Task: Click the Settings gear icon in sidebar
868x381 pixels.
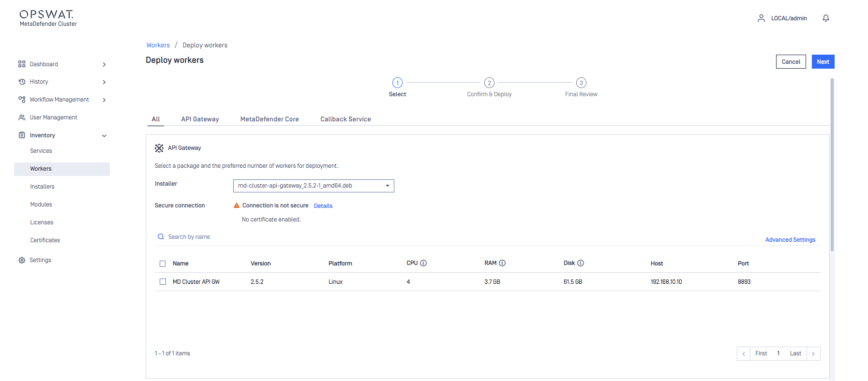Action: coord(22,260)
